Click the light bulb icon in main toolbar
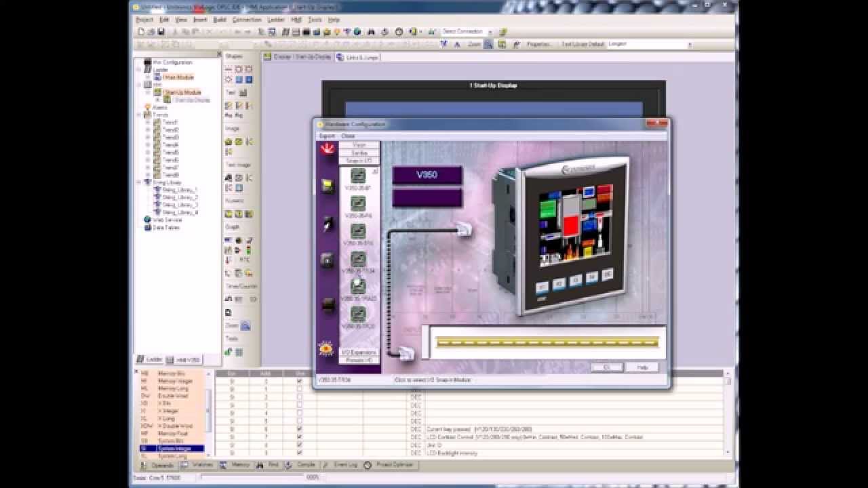The width and height of the screenshot is (868, 488). coord(337,31)
